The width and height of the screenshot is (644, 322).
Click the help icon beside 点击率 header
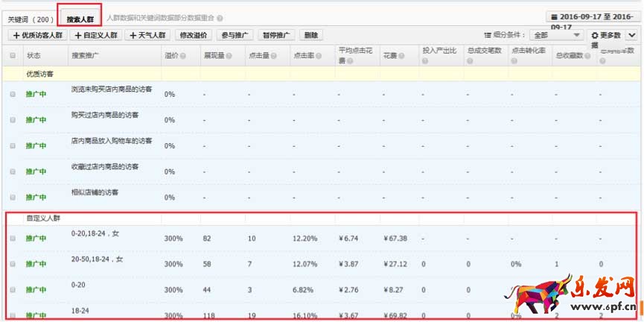pos(317,57)
